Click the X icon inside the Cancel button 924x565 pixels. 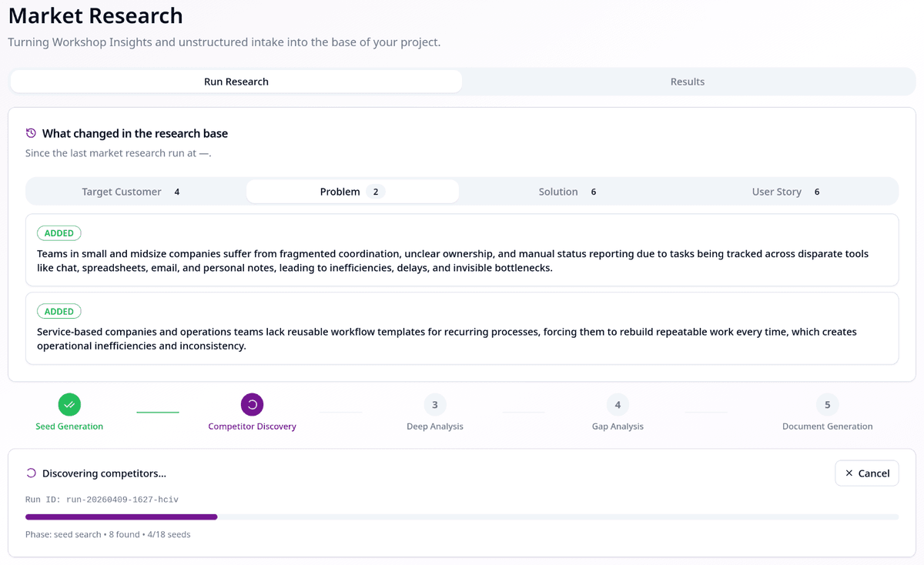tap(850, 473)
